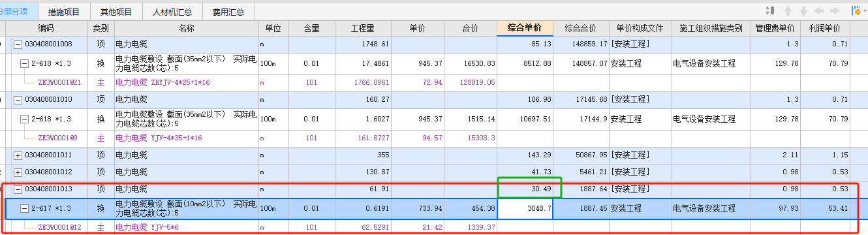Click 电气设备安装工程 in 2-617 row
The height and width of the screenshot is (235, 868).
click(704, 209)
